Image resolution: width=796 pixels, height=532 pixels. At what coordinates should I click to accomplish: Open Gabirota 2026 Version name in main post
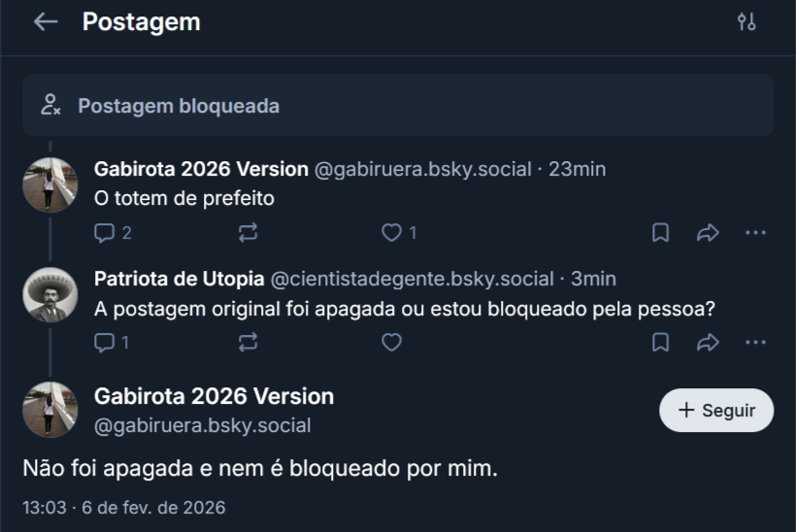click(x=214, y=396)
